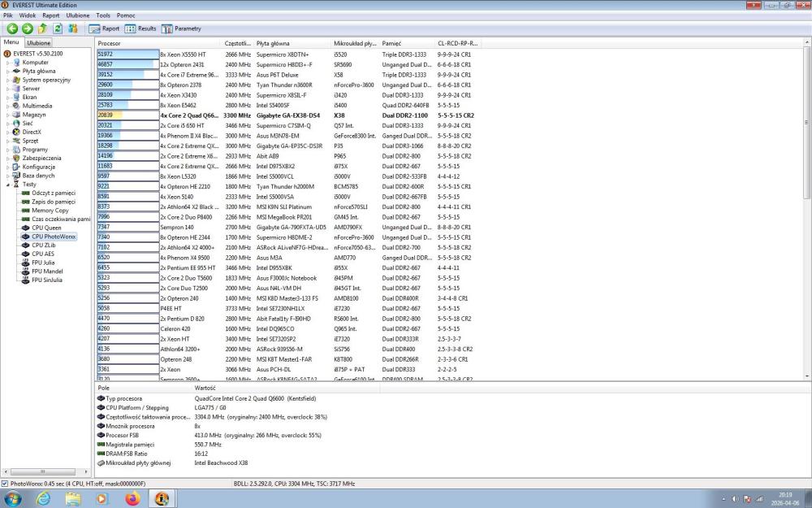Select the FPU Julia benchmark
The width and height of the screenshot is (812, 508).
point(43,263)
